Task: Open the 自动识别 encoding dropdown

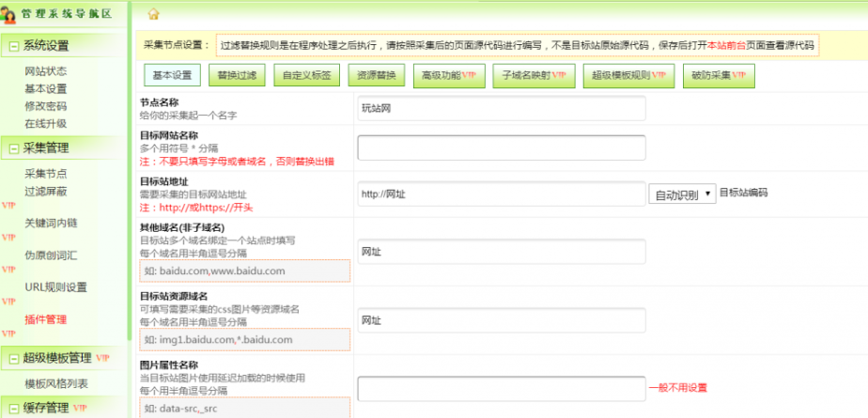Action: 680,194
